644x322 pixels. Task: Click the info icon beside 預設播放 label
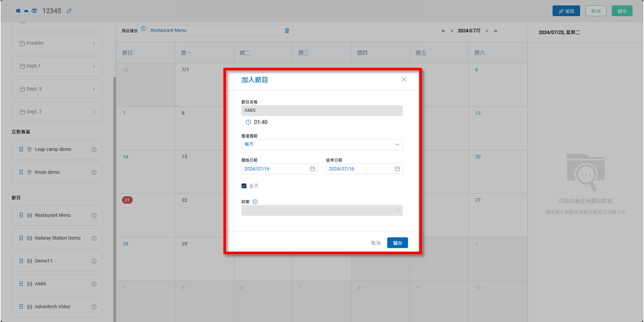tap(144, 30)
